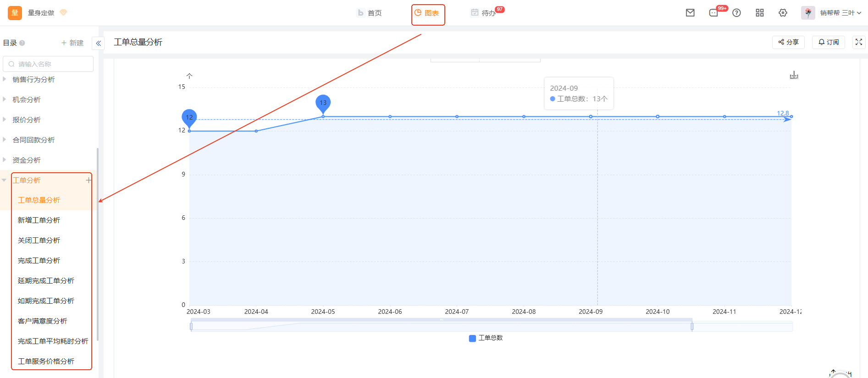Open the apps grid icon

760,13
